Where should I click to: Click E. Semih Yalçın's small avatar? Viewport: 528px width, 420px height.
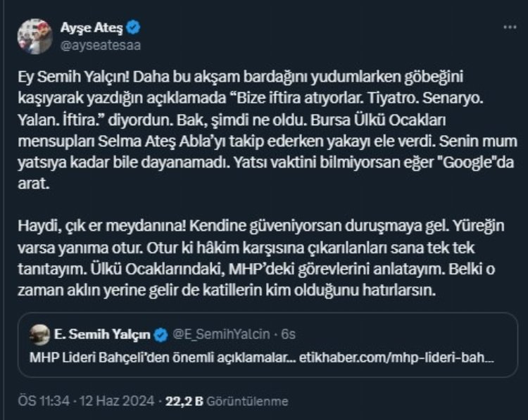click(40, 332)
